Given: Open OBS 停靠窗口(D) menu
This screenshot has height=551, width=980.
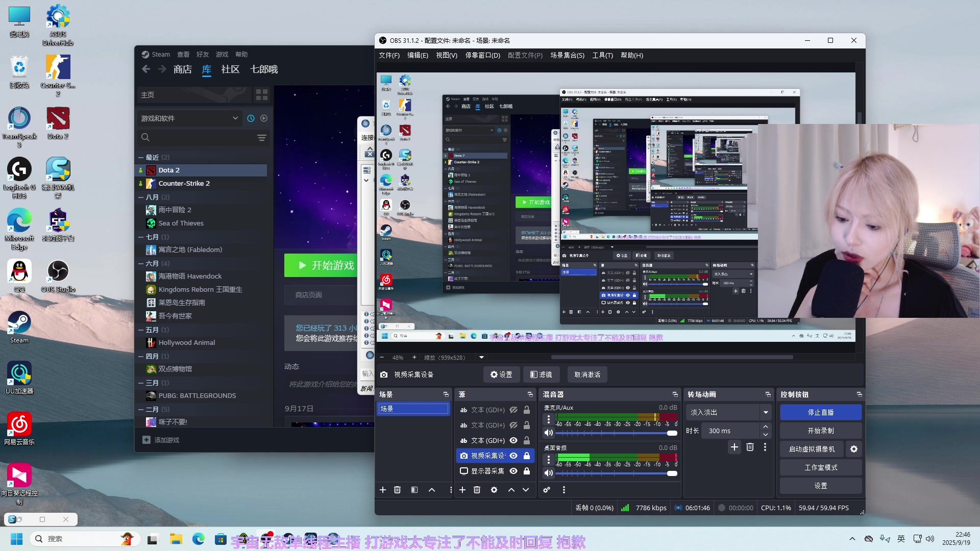Looking at the screenshot, I should [x=483, y=55].
